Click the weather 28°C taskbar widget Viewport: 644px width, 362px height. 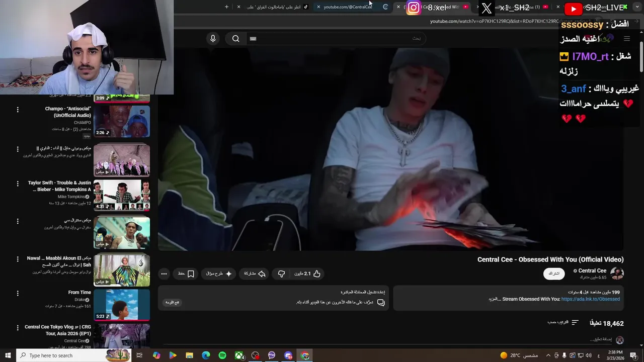point(519,355)
